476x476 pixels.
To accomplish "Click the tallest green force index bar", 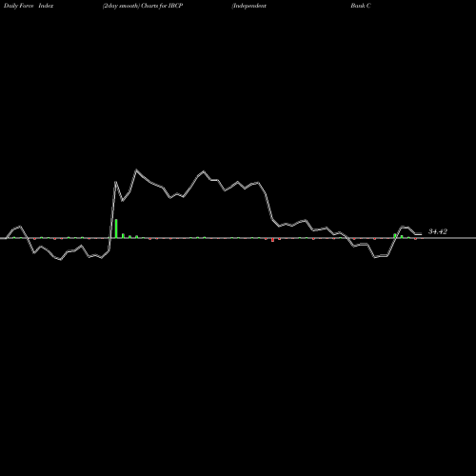I will [116, 228].
